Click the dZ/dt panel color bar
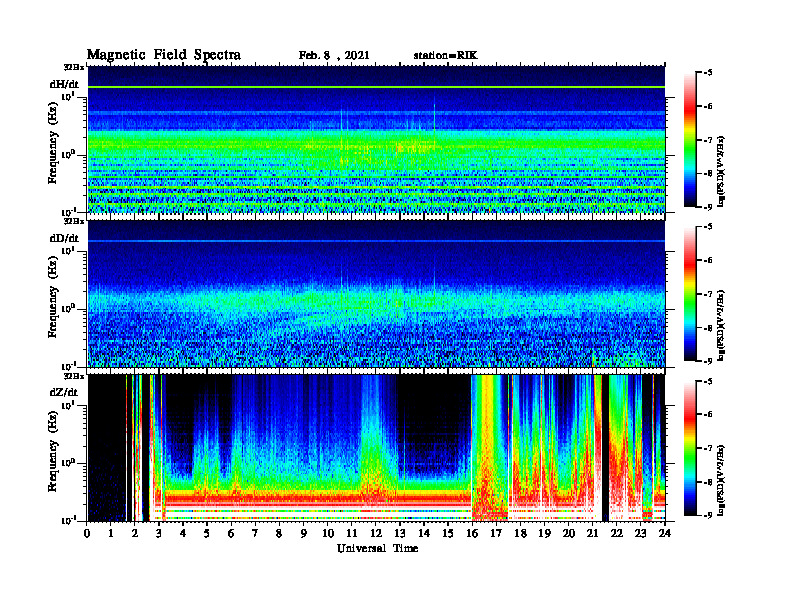792x612 pixels. point(690,448)
